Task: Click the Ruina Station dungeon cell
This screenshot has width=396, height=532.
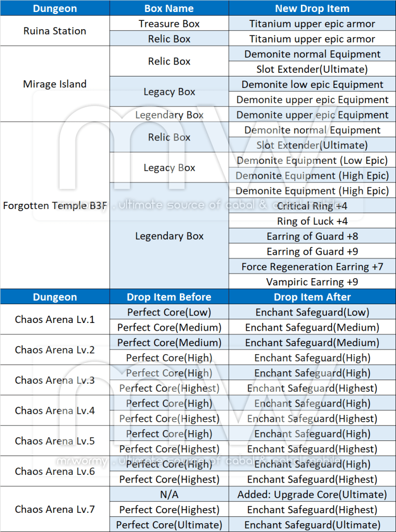Action: (55, 31)
